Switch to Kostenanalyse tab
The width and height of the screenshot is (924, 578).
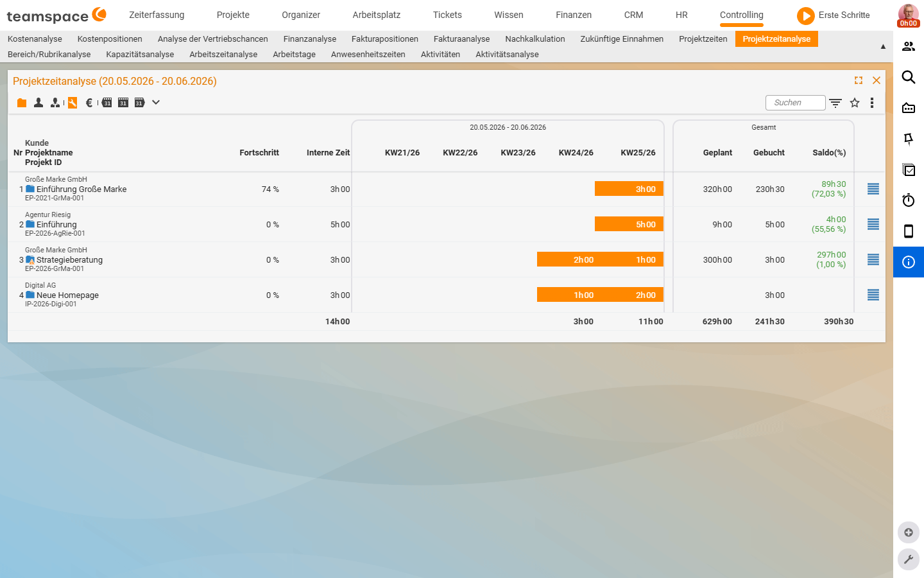pyautogui.click(x=35, y=39)
